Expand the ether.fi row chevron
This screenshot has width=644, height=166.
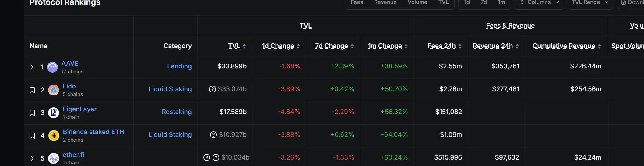pos(32,158)
